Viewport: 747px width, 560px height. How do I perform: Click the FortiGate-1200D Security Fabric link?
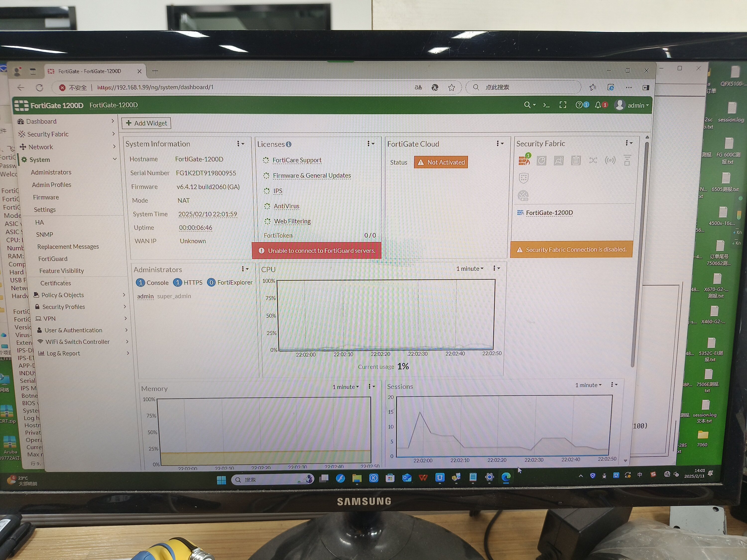[549, 213]
